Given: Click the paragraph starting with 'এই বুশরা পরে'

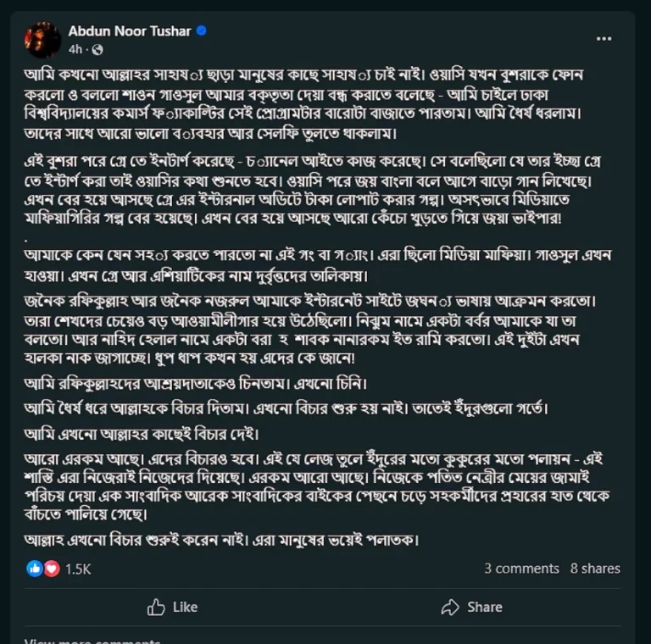Looking at the screenshot, I should (314, 190).
